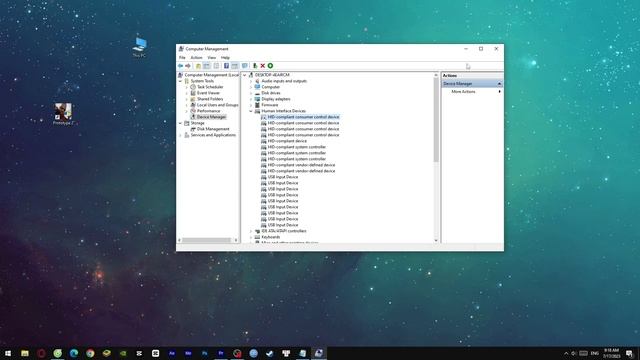Screen dimensions: 640x360
Task: Open Google Chrome from the taskbar
Action: [x=90, y=353]
